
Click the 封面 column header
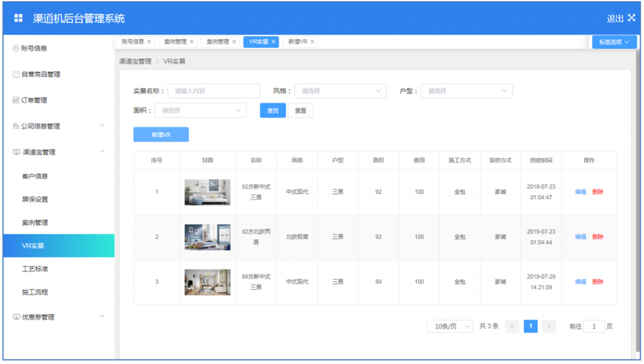click(208, 161)
